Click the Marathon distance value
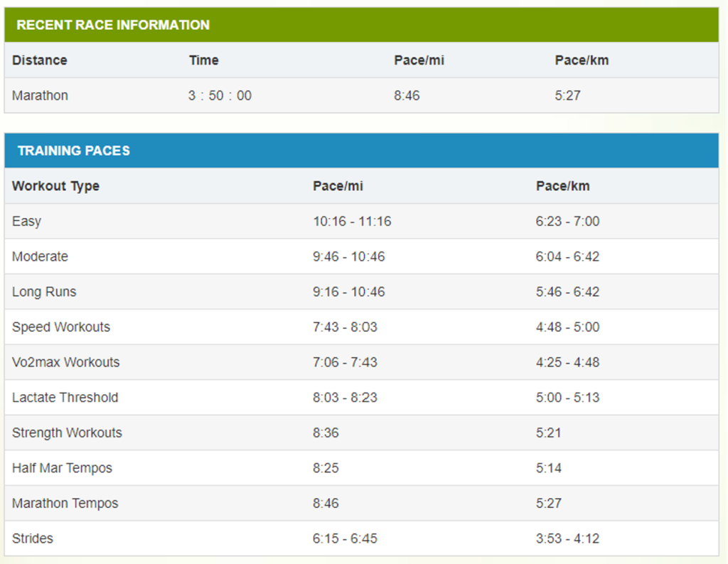 pos(41,95)
